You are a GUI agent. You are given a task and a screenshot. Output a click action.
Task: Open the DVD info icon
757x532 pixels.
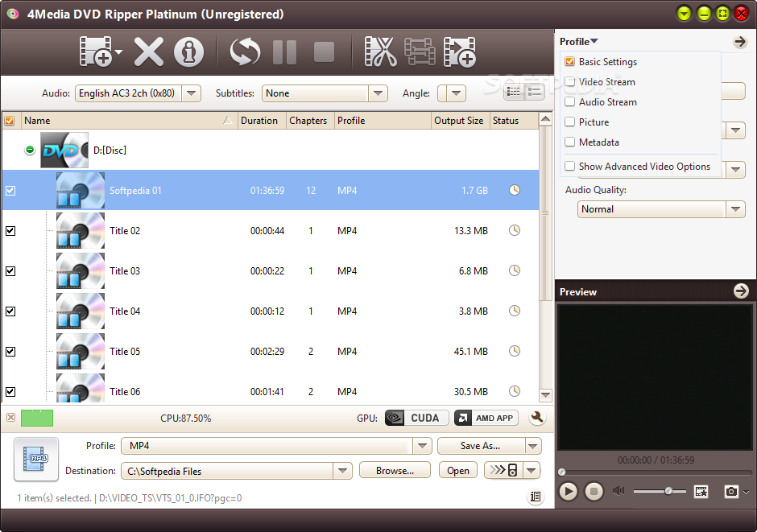188,52
